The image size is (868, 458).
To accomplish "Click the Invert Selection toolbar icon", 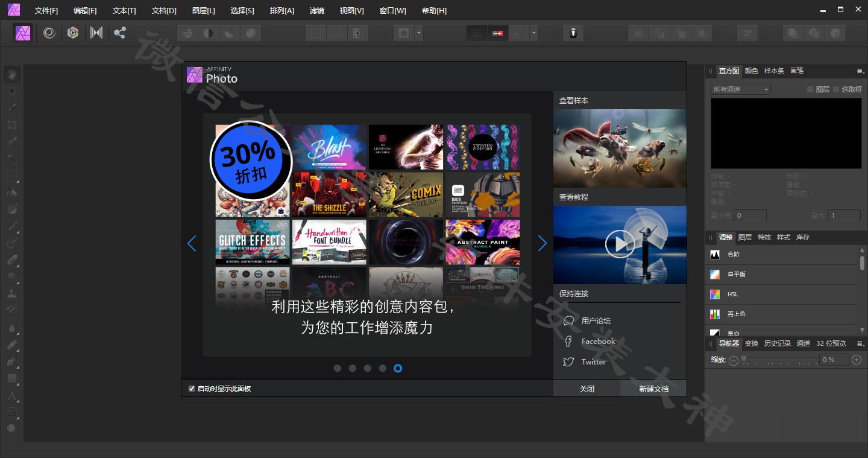I will (x=357, y=33).
